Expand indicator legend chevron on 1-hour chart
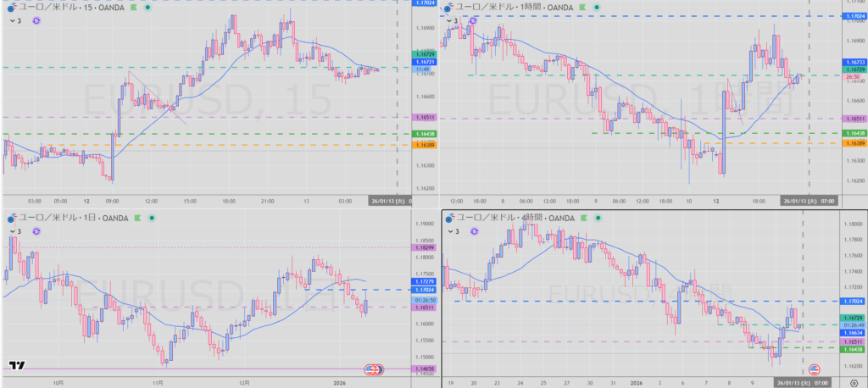This screenshot has height=388, width=868. coord(448,20)
